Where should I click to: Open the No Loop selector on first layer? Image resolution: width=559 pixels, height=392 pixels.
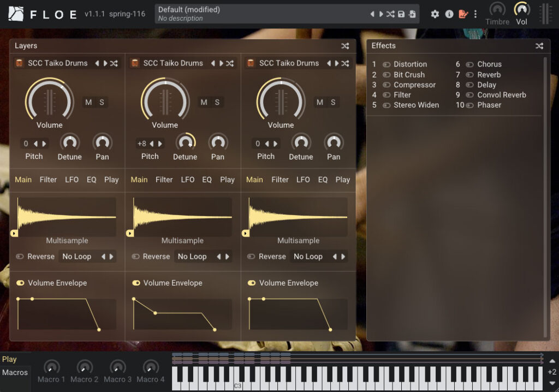tap(76, 257)
